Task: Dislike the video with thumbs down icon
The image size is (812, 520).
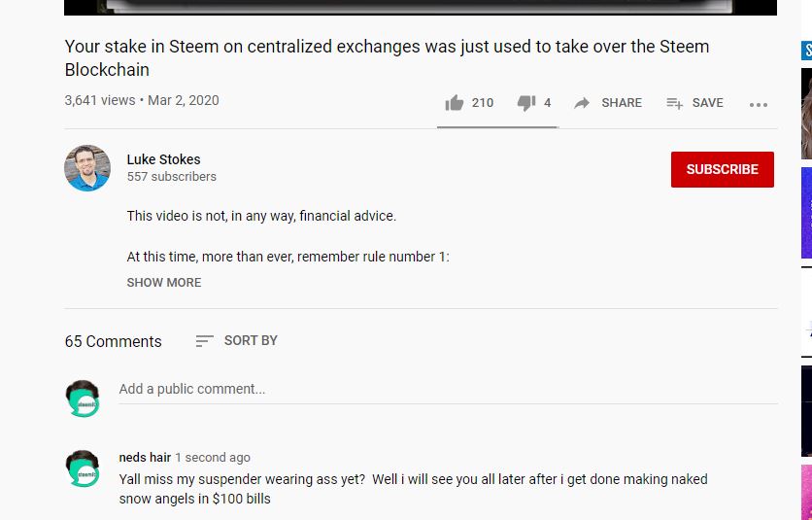Action: (526, 103)
